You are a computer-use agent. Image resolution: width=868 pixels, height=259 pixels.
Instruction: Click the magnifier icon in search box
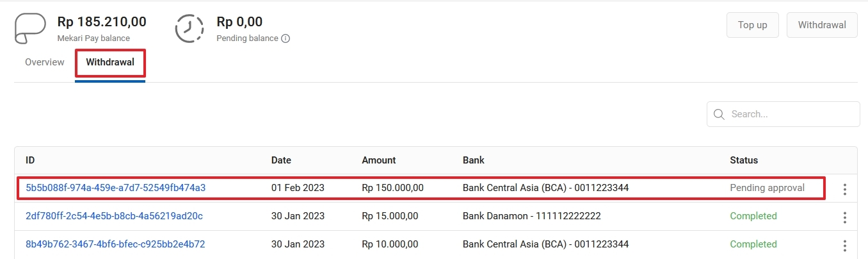(x=719, y=114)
